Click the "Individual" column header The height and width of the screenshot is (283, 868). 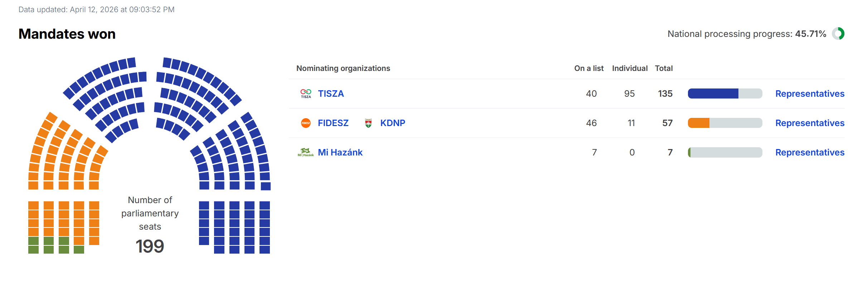[630, 68]
